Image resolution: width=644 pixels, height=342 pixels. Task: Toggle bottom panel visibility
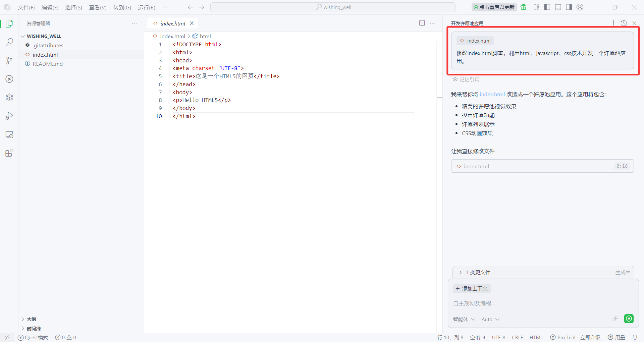(558, 7)
